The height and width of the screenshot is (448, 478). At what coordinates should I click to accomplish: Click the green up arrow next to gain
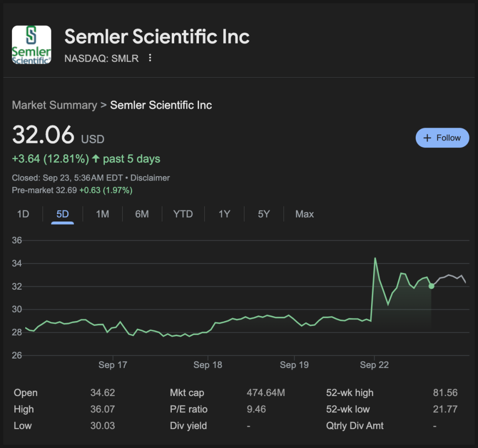pyautogui.click(x=96, y=159)
